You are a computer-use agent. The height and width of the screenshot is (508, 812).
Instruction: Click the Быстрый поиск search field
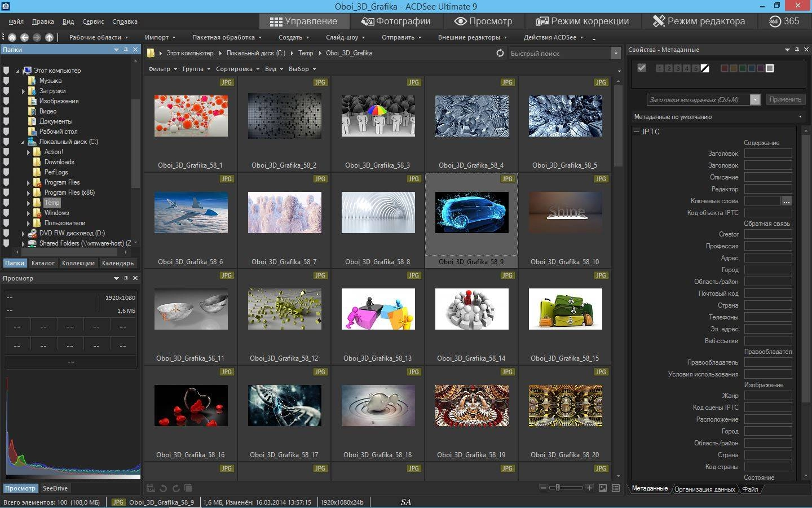pyautogui.click(x=559, y=53)
